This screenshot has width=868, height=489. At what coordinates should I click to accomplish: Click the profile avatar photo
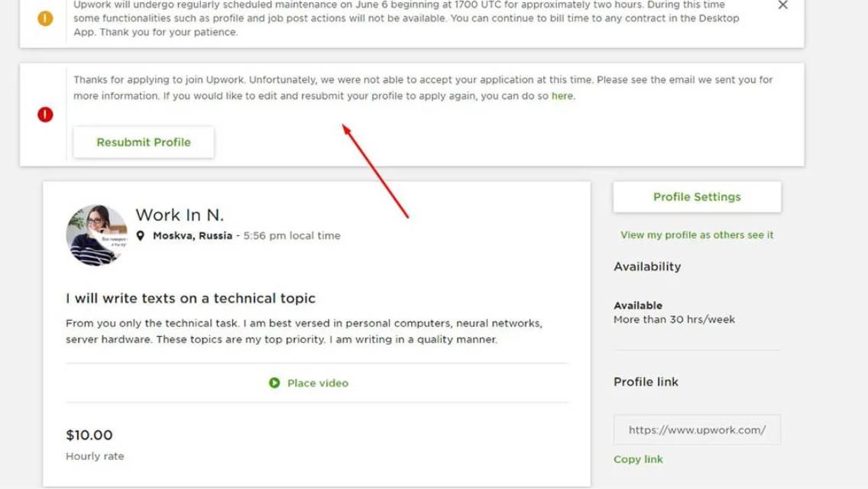coord(96,235)
